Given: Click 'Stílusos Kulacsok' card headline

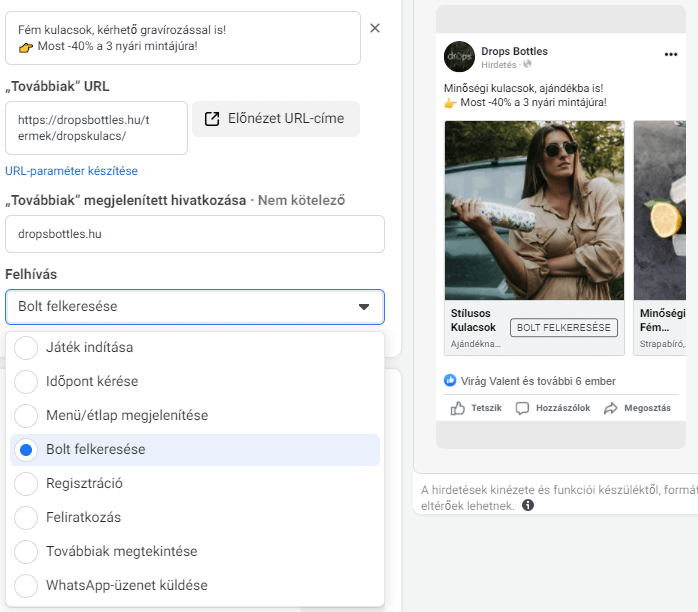Looking at the screenshot, I should 473,320.
